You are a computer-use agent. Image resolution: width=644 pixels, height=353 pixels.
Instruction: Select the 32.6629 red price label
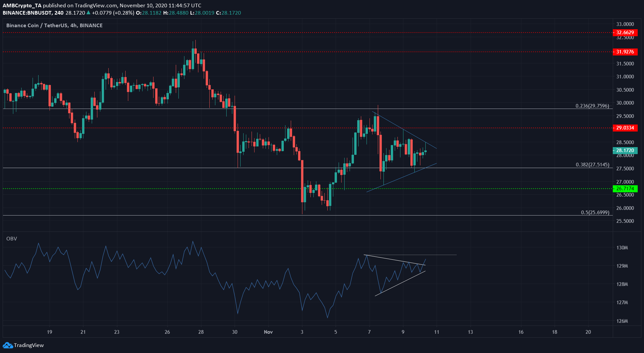tap(625, 33)
